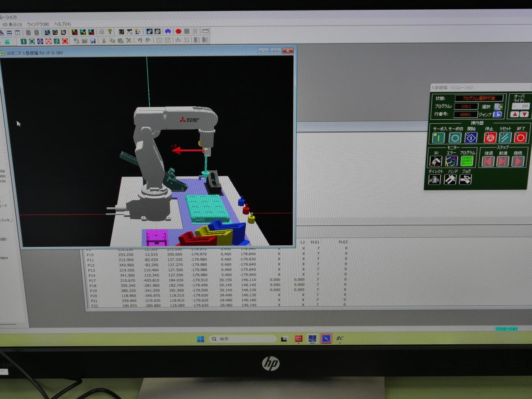532x399 pixels.
Task: Open the エラー error monitor
Action: (x=451, y=161)
